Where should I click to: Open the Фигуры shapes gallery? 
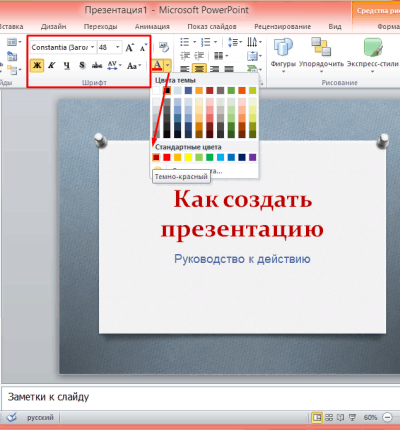pos(283,55)
